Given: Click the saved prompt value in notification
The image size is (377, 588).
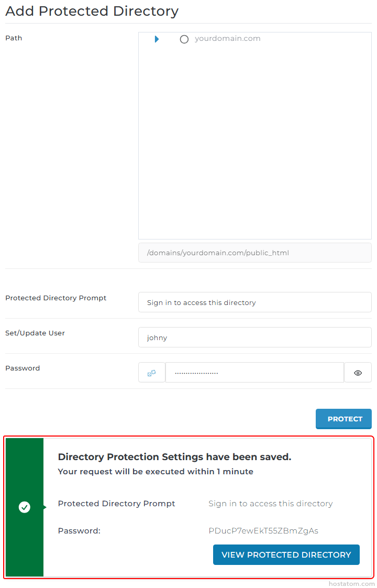Looking at the screenshot, I should tap(270, 504).
